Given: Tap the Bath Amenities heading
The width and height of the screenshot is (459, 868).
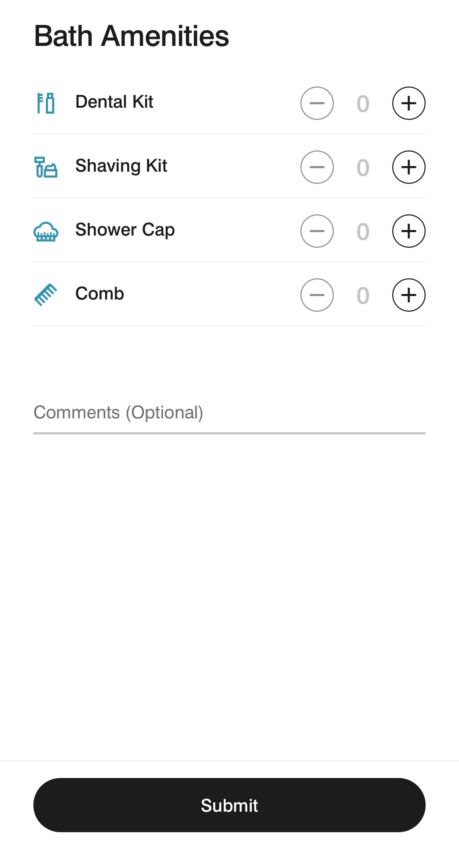Looking at the screenshot, I should (131, 36).
